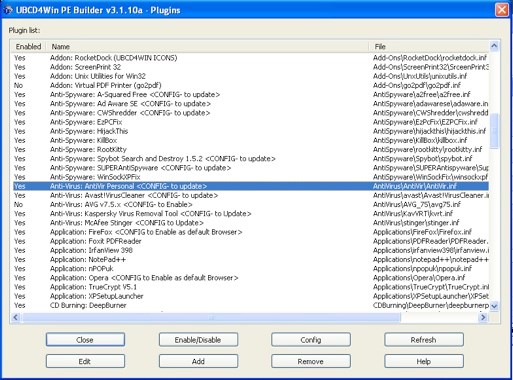Select Addon: Unix Utilities for Win32
513x380 pixels.
pyautogui.click(x=251, y=76)
